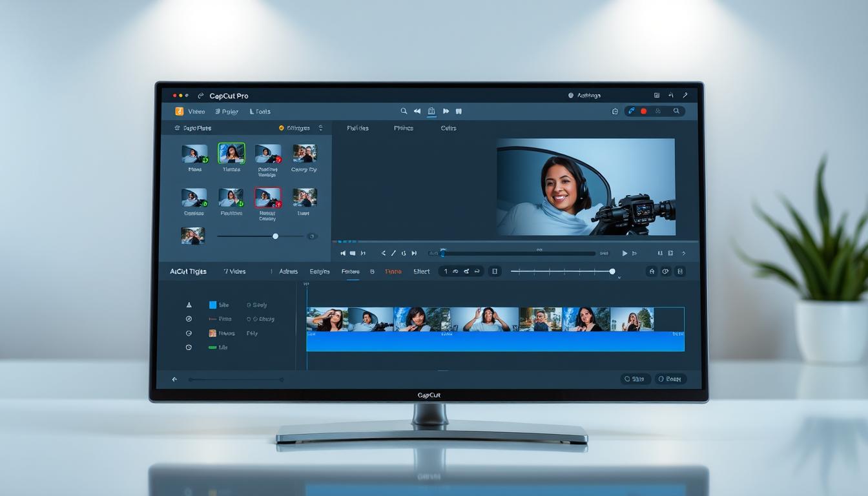The width and height of the screenshot is (868, 496).
Task: Switch to the 'Ftalides' tab above the preview area
Action: click(358, 128)
